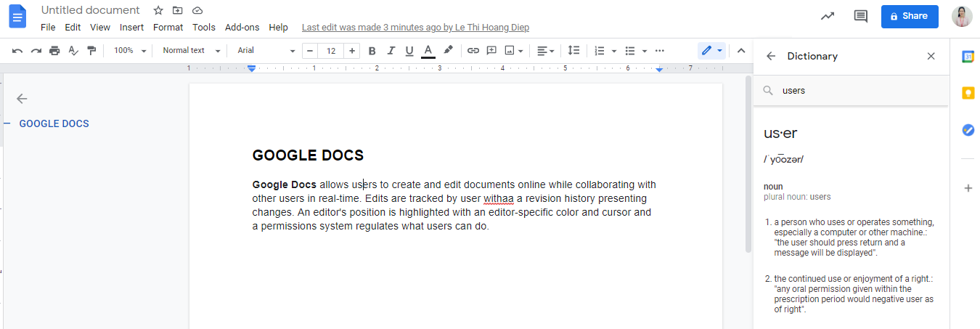Open the Help menu
Screen dimensions: 980x329
(278, 28)
